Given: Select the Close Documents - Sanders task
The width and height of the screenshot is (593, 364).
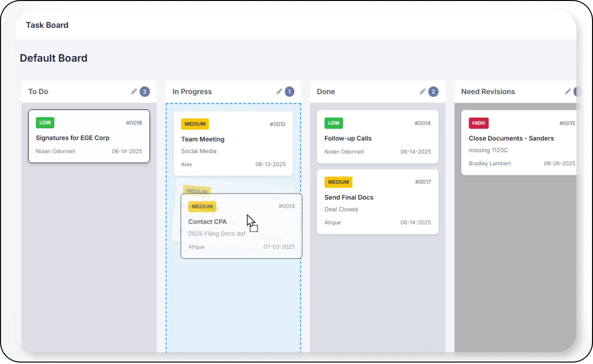Looking at the screenshot, I should [511, 138].
